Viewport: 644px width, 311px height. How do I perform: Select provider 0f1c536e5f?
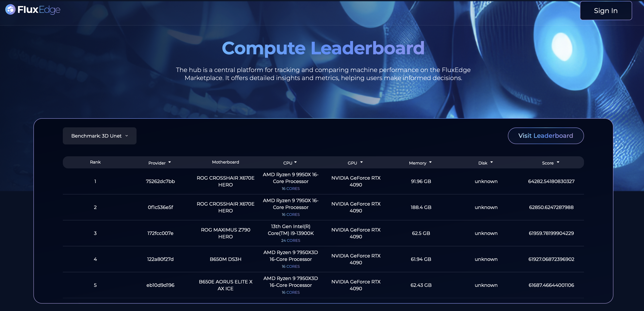click(160, 207)
